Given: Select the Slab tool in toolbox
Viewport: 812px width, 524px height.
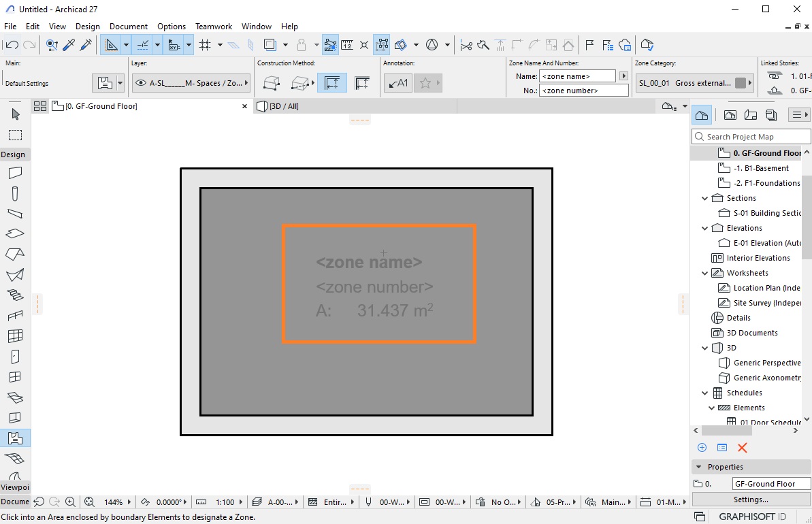Looking at the screenshot, I should click(15, 233).
